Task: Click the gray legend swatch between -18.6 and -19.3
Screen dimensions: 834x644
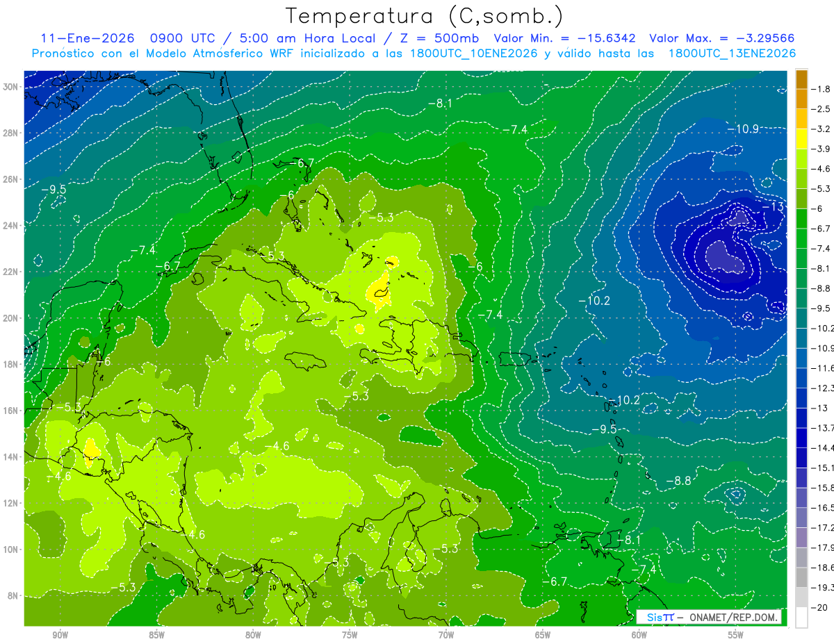Action: pyautogui.click(x=801, y=577)
